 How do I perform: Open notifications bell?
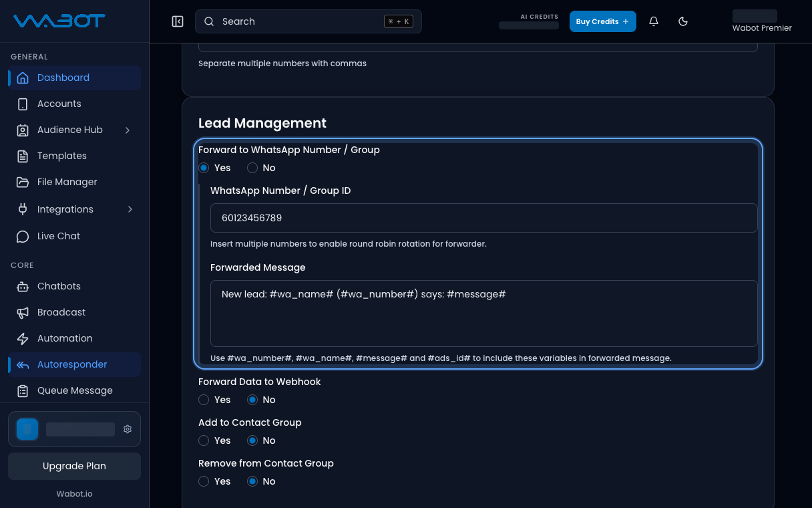click(x=654, y=21)
